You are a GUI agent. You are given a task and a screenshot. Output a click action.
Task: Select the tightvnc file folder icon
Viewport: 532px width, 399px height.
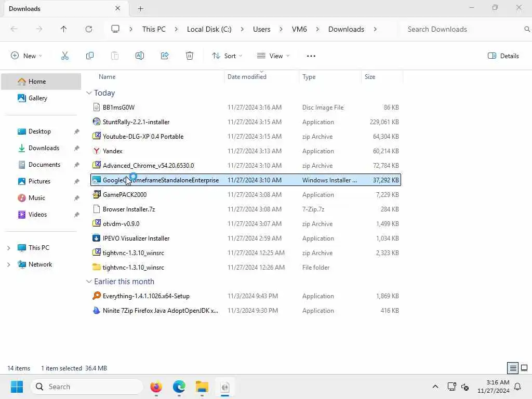coord(96,268)
